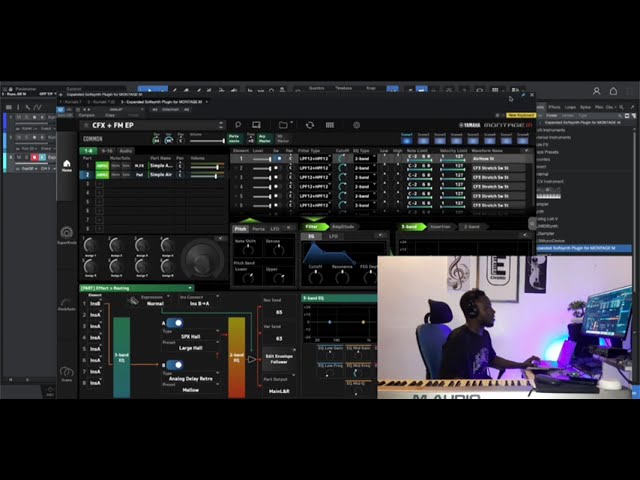The height and width of the screenshot is (480, 640).
Task: Click the CFX + FM EP performance name
Action: (113, 125)
